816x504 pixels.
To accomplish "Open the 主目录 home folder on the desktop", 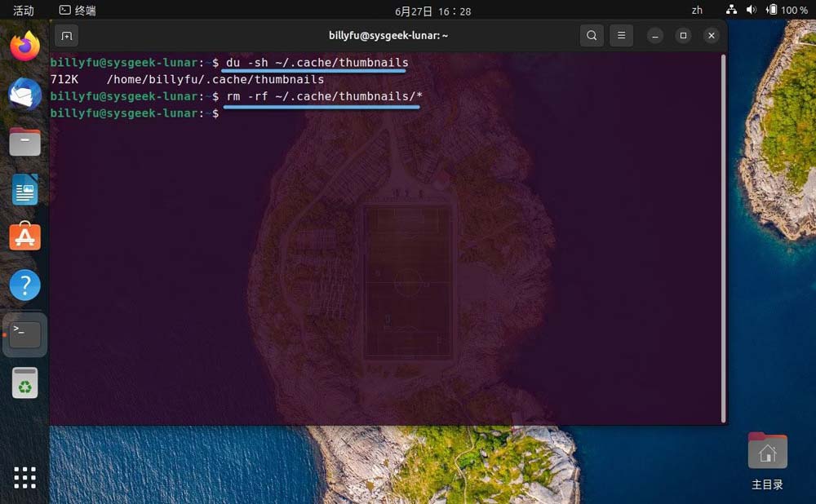I will (x=768, y=462).
